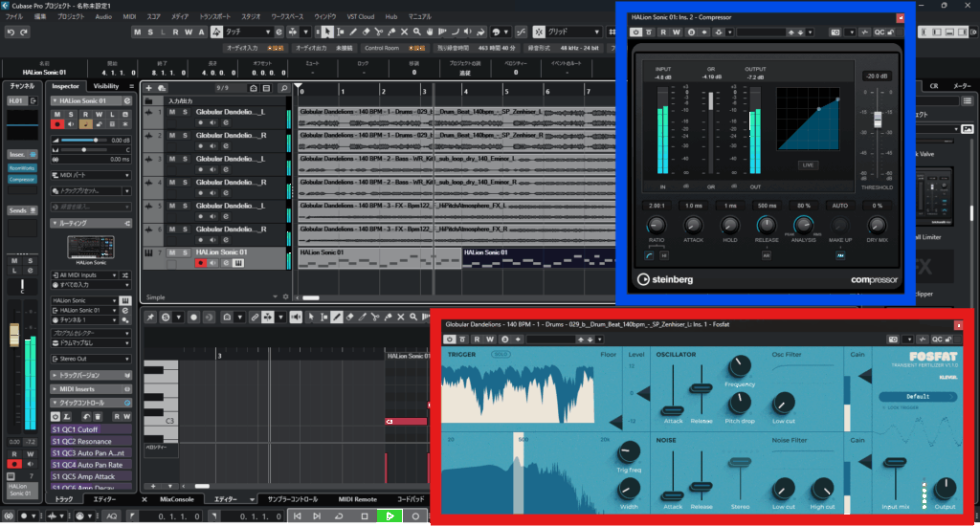Image resolution: width=980 pixels, height=526 pixels.
Task: Select the Comp hand tool
Action: (x=430, y=32)
